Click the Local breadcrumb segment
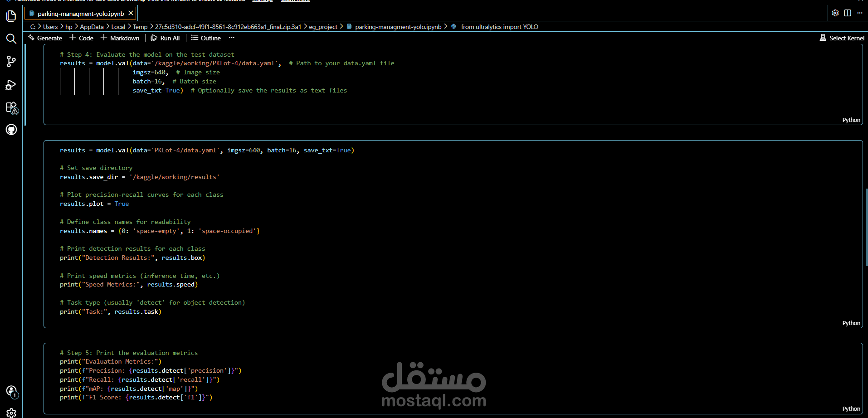This screenshot has height=418, width=868. (x=118, y=27)
